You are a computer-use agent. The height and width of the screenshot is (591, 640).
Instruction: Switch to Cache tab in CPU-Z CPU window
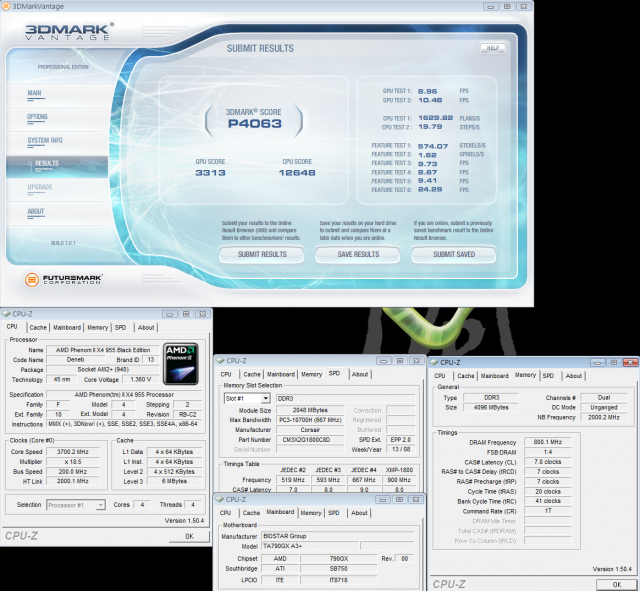coord(38,327)
